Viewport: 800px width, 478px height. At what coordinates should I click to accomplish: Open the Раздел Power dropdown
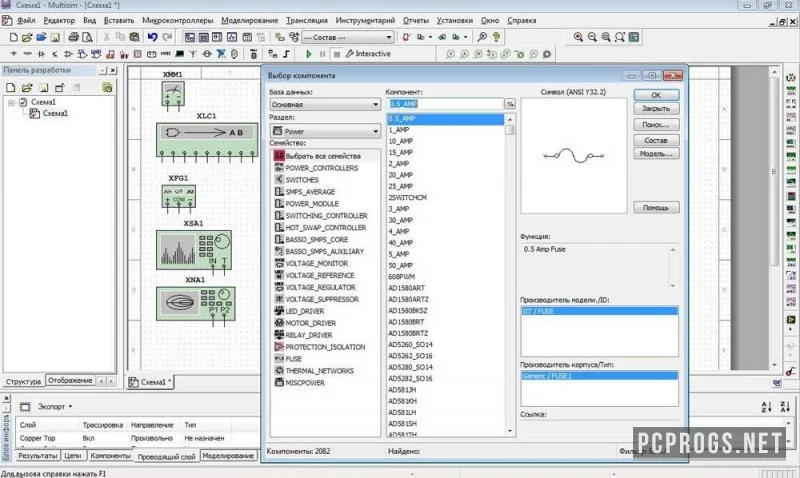point(325,131)
